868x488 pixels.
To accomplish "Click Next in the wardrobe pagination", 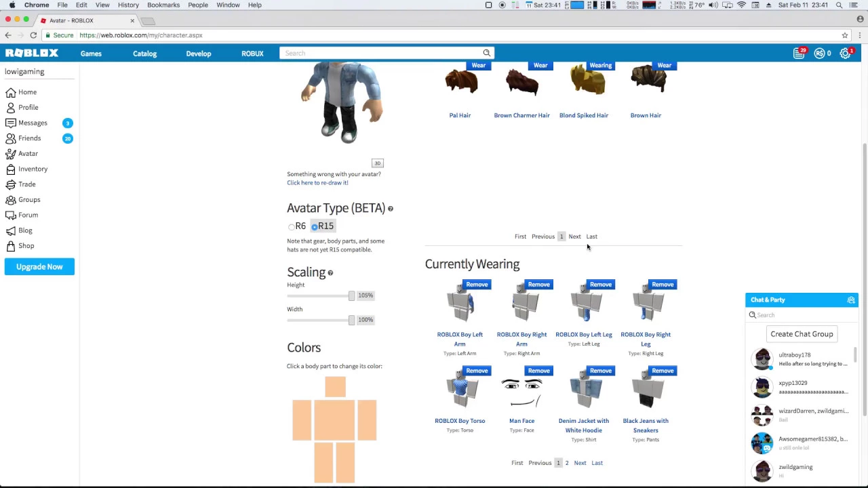I will click(x=574, y=237).
